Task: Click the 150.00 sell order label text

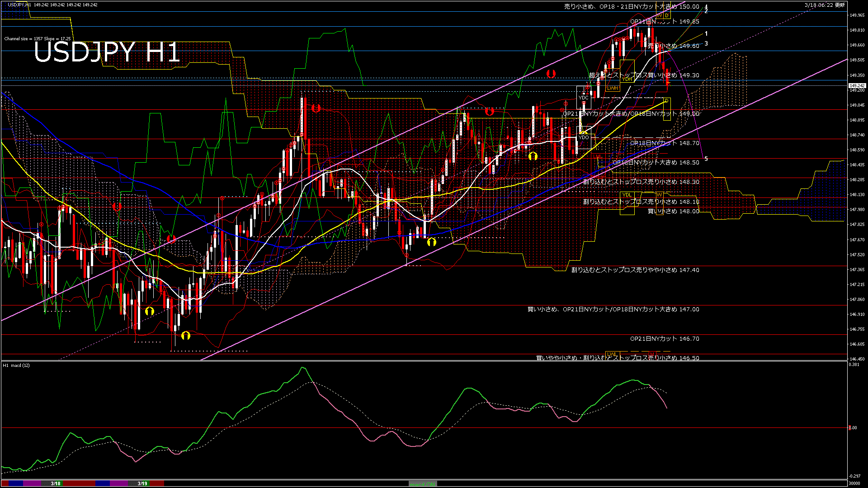Action: [632, 7]
